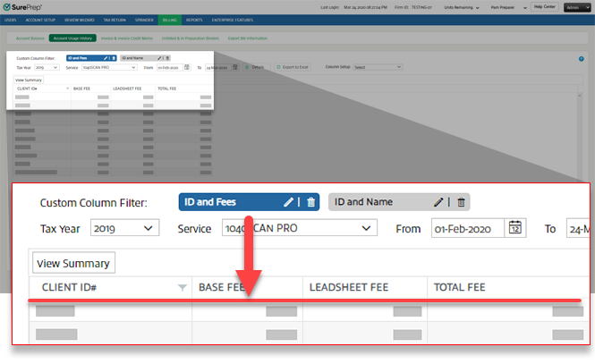This screenshot has width=595, height=364.
Task: Click CLIENT ID# filter funnel in enlarged view
Action: pyautogui.click(x=183, y=288)
